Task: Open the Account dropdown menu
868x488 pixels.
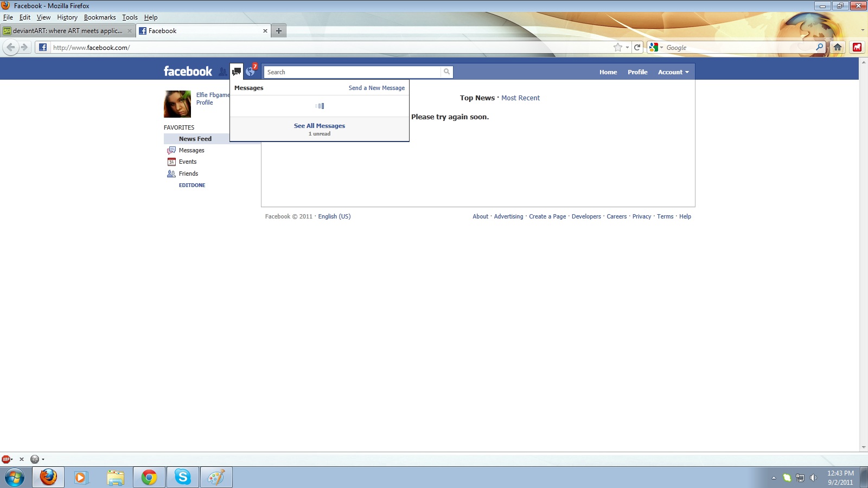Action: click(x=673, y=72)
